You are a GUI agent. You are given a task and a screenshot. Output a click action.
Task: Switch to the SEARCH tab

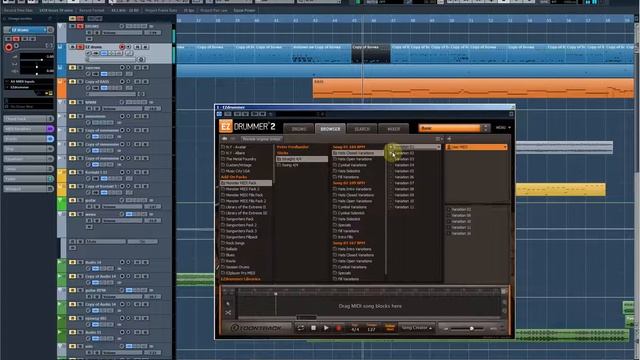click(362, 129)
